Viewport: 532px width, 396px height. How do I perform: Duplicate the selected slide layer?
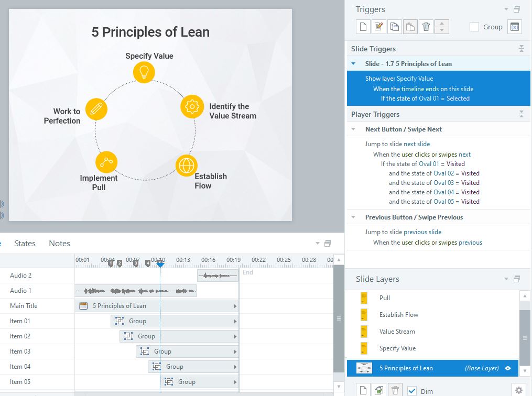click(378, 390)
